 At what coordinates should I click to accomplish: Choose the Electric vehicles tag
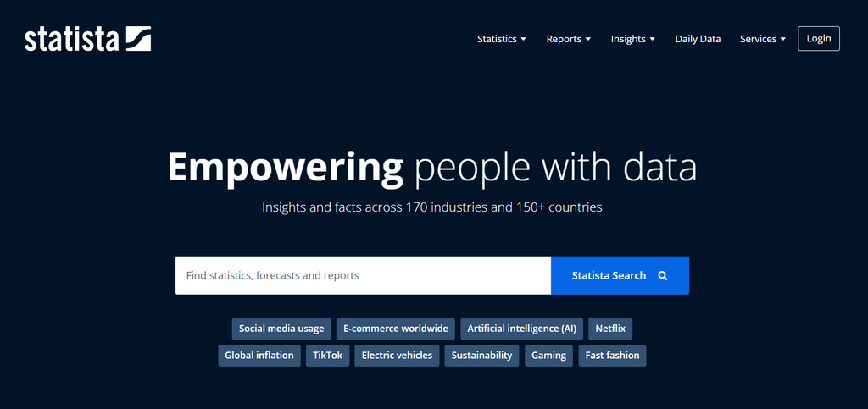[397, 356]
